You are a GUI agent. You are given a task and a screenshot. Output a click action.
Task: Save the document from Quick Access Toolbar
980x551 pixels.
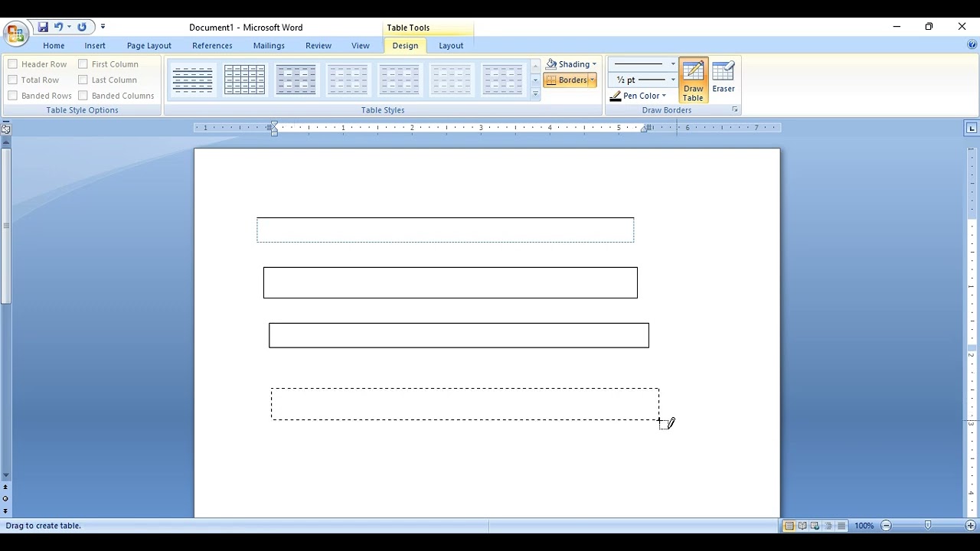click(x=43, y=27)
